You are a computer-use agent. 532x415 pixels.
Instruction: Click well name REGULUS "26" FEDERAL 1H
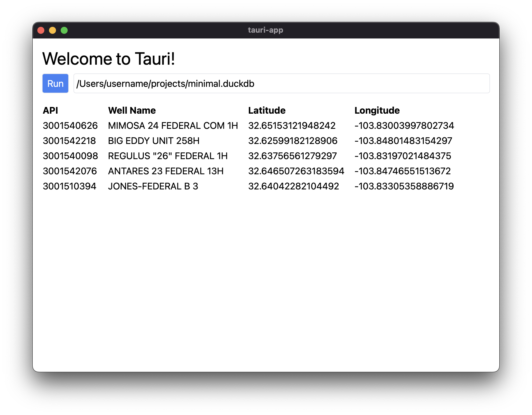tap(168, 156)
